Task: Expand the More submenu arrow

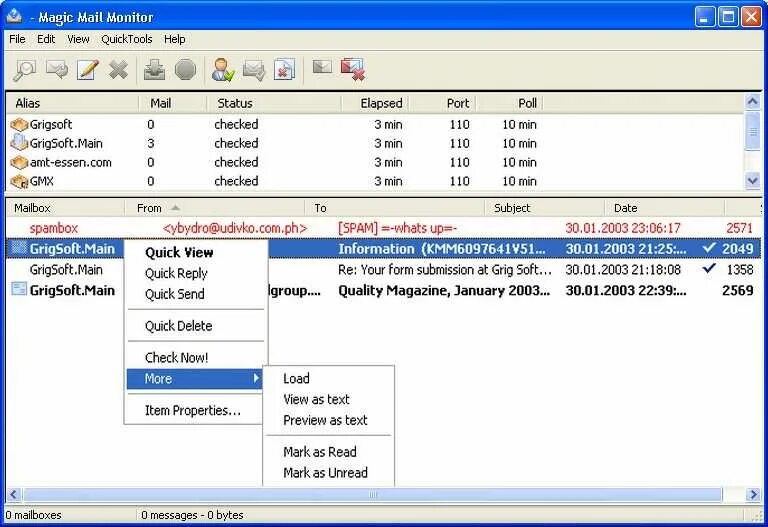Action: (x=256, y=378)
